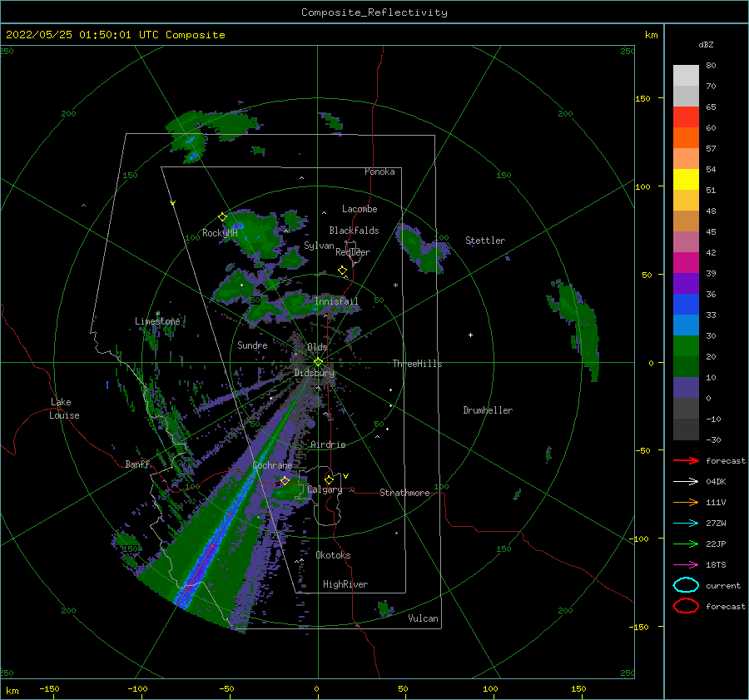Click the HighRiver label
This screenshot has height=700, width=749.
click(345, 584)
